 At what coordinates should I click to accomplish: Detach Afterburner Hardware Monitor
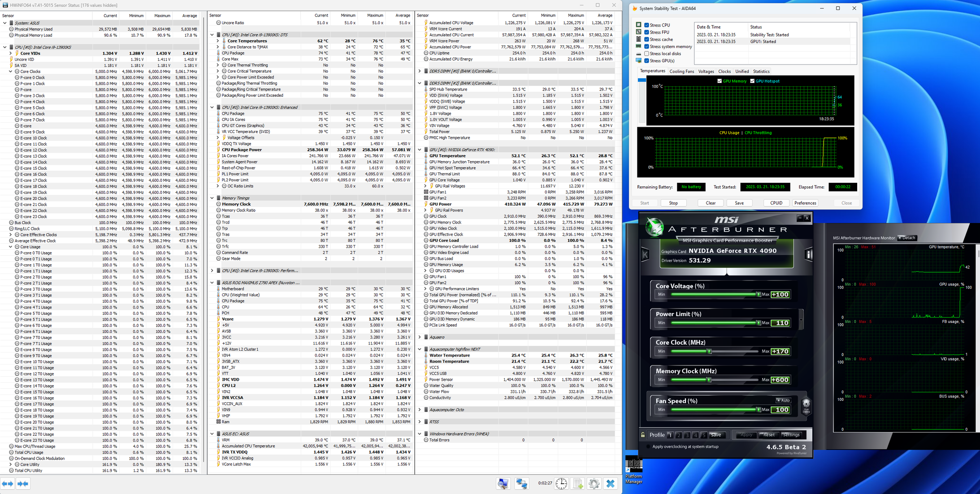(906, 238)
